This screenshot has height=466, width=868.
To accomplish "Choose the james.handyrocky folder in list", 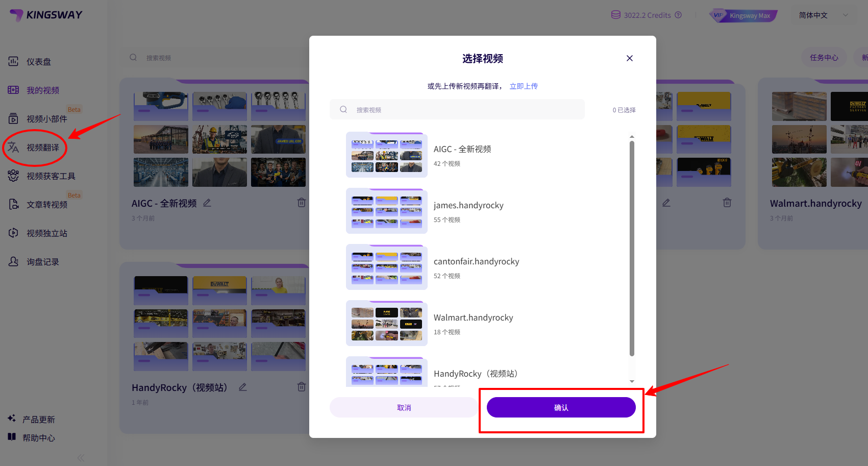I will click(x=387, y=211).
